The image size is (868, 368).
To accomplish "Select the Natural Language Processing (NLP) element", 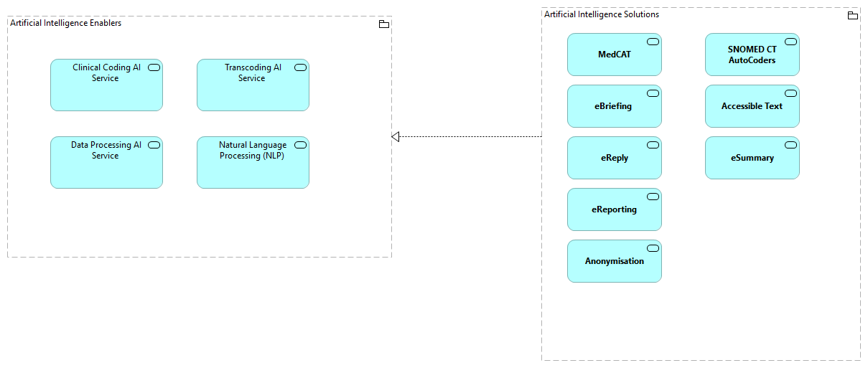I will [x=253, y=163].
